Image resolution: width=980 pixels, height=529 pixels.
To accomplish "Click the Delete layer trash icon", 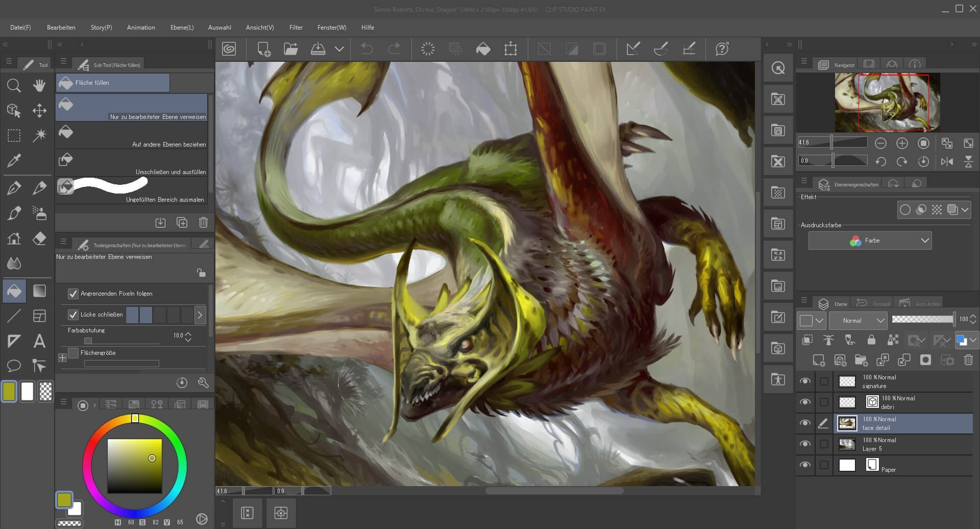I will click(x=968, y=360).
